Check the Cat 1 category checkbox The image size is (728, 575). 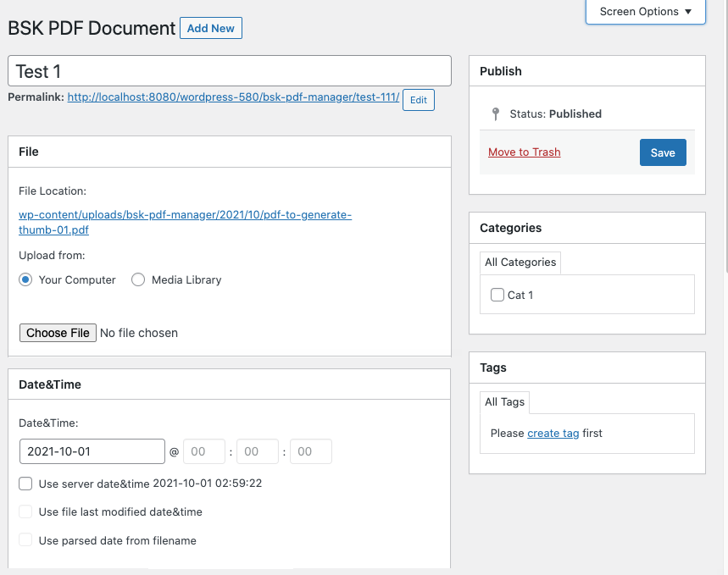tap(497, 295)
